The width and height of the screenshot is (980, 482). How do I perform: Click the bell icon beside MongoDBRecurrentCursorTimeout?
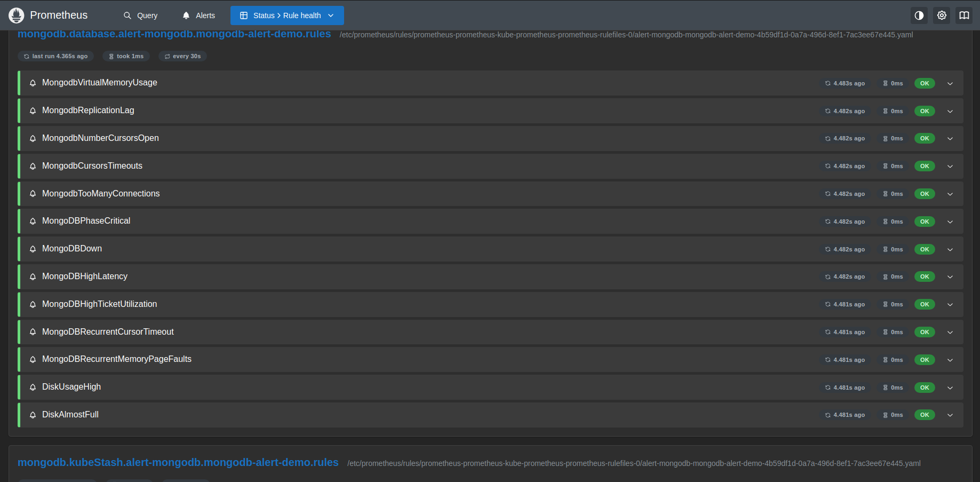pyautogui.click(x=33, y=332)
